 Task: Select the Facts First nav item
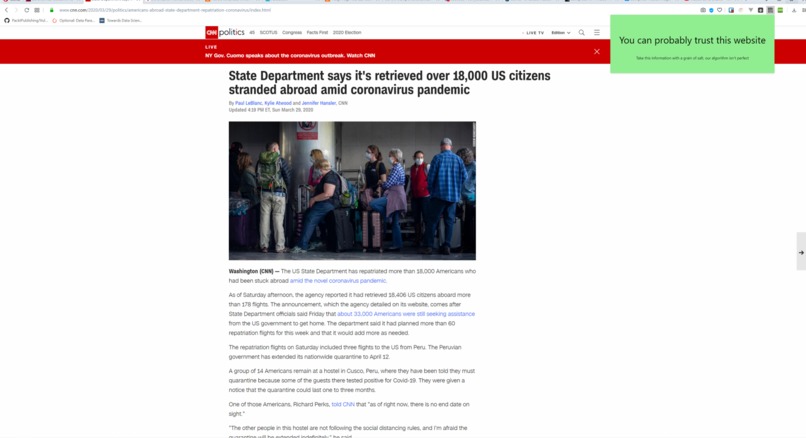317,32
